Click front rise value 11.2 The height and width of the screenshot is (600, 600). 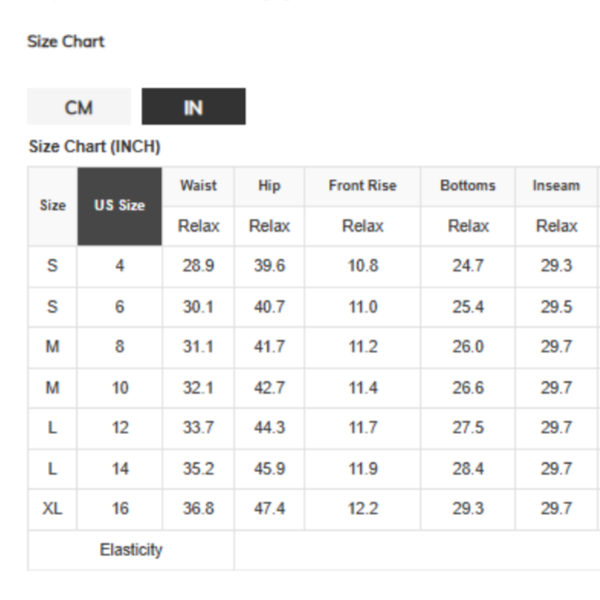(x=362, y=347)
